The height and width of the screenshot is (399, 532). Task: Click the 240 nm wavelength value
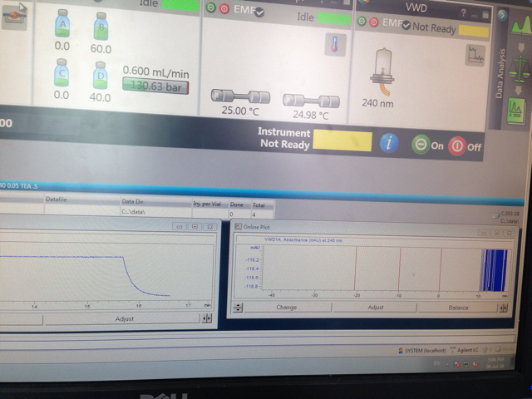pos(377,103)
